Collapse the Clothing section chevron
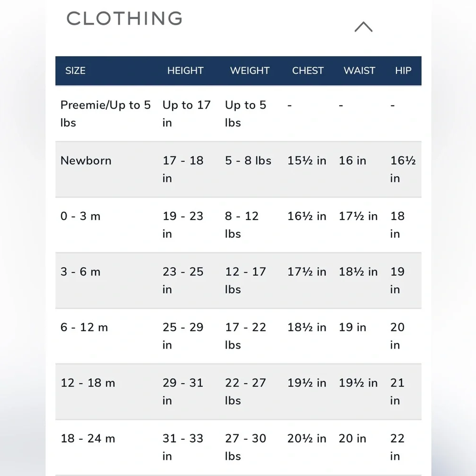476x476 pixels. (x=363, y=27)
